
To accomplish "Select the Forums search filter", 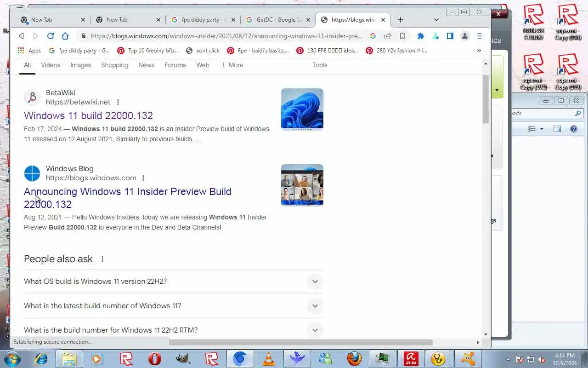I will tap(175, 65).
